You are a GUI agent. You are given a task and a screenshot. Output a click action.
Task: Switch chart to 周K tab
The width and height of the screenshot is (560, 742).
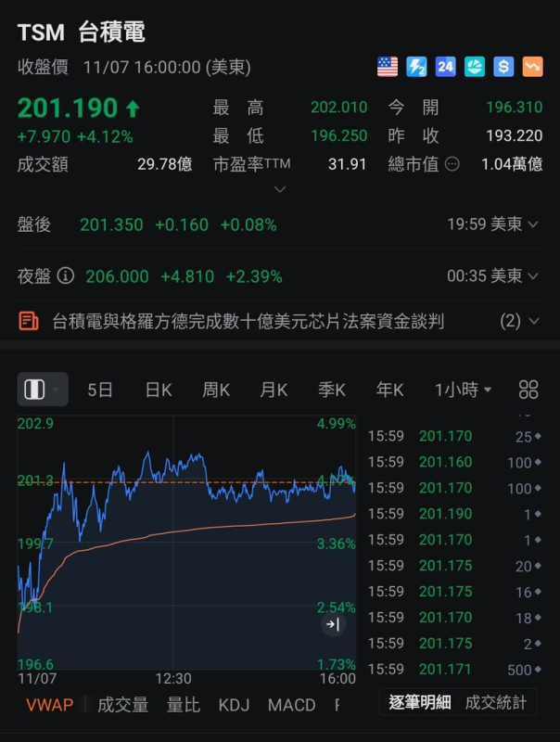216,390
